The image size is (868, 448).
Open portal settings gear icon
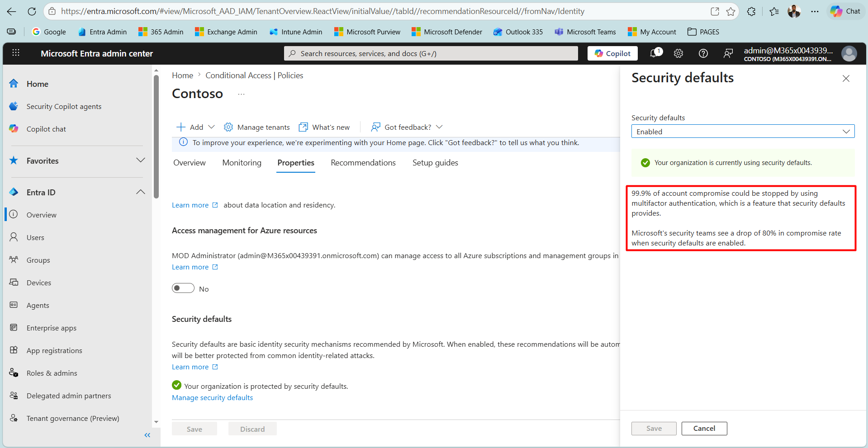(x=678, y=53)
